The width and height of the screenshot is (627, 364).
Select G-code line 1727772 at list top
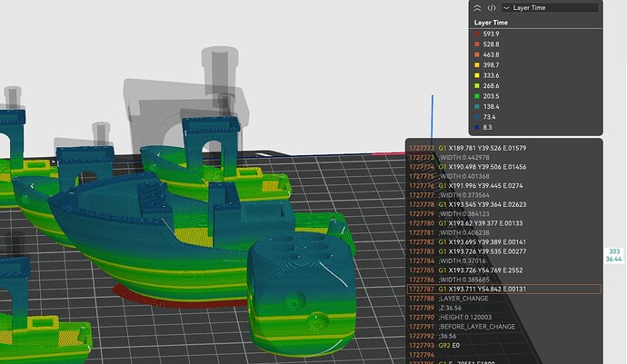(x=503, y=148)
